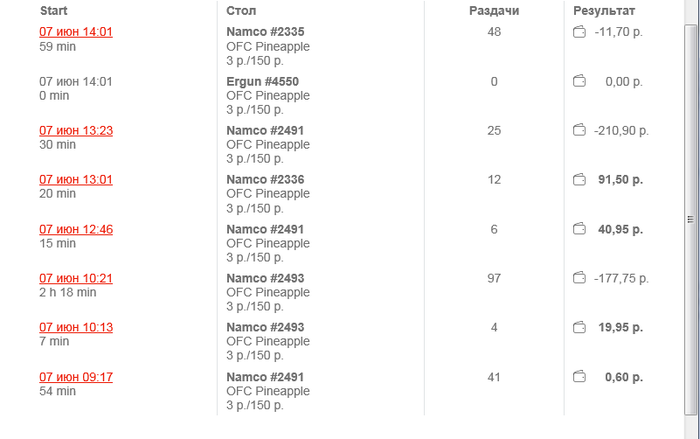
Task: Open the 07 июн 14:01 session link
Action: click(x=76, y=32)
